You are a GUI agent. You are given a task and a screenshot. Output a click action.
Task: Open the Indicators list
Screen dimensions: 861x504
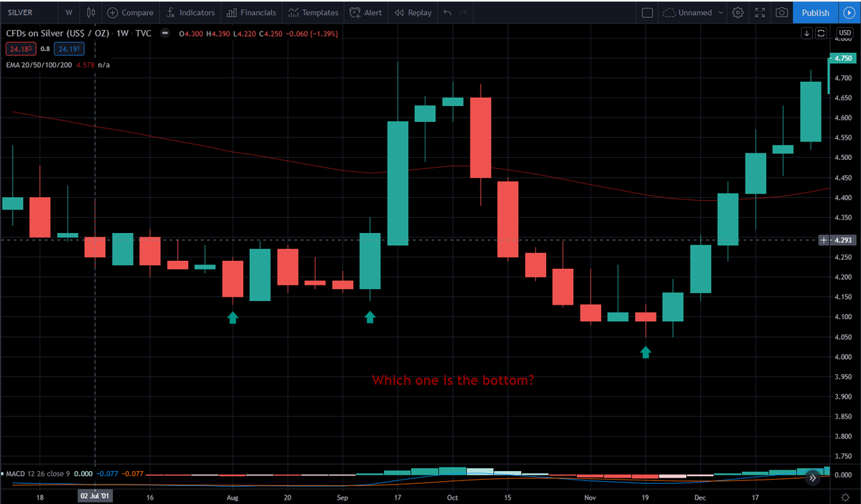pyautogui.click(x=190, y=12)
